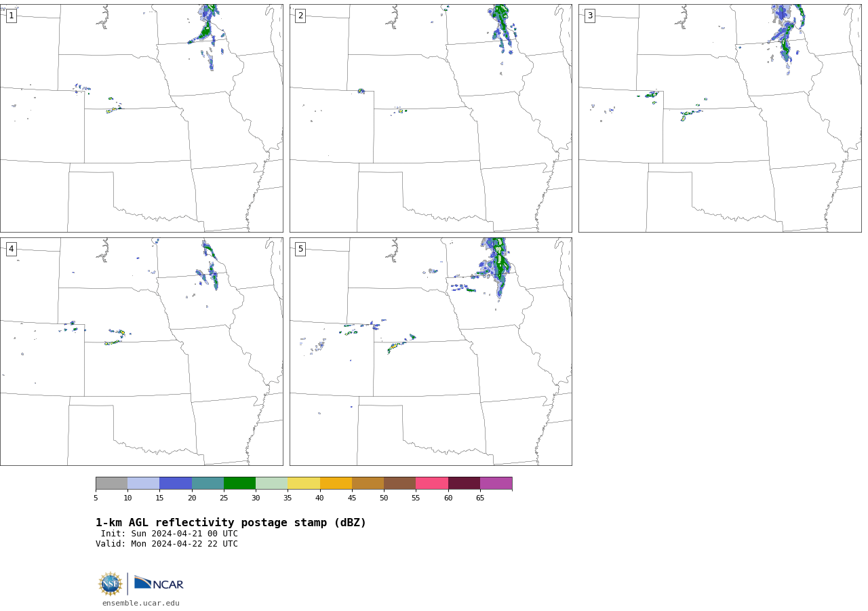Click the colorbar tick label 55
Screen dimensions: 868x611
[416, 498]
